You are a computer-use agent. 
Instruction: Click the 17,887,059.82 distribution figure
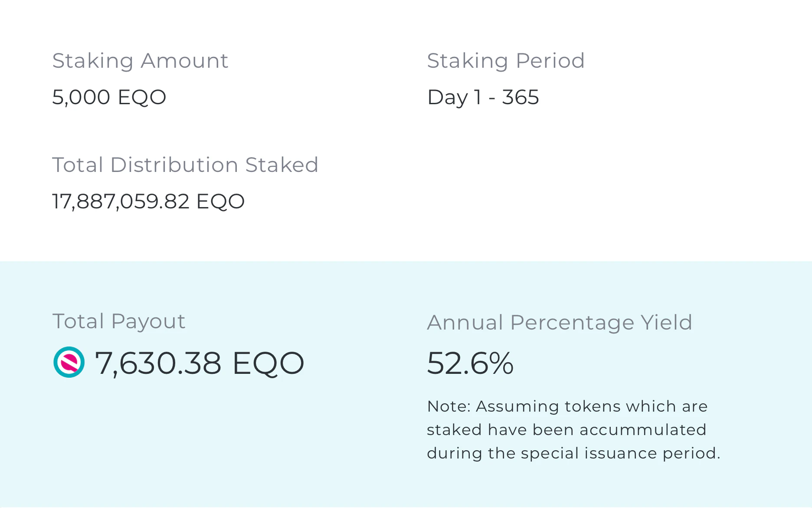coord(121,201)
